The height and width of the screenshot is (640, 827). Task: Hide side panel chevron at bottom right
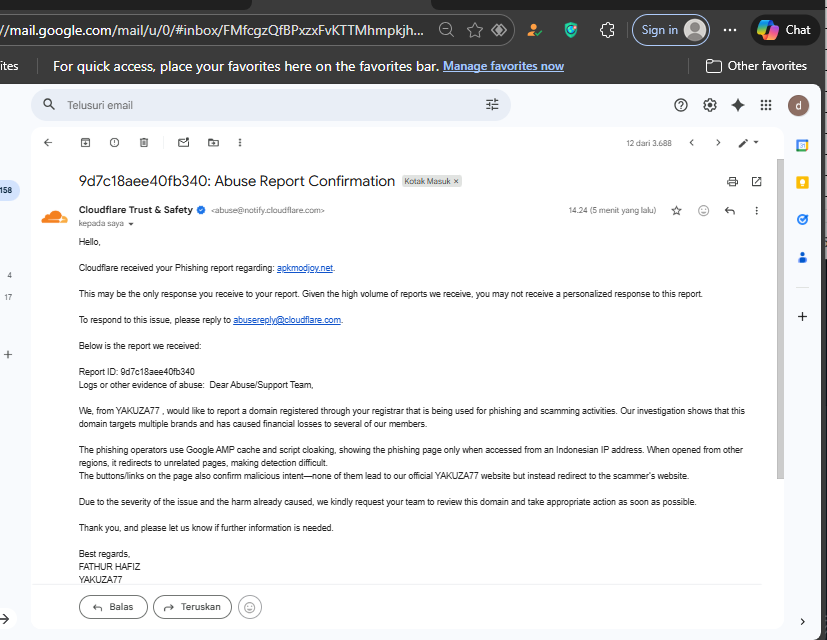coord(802,622)
